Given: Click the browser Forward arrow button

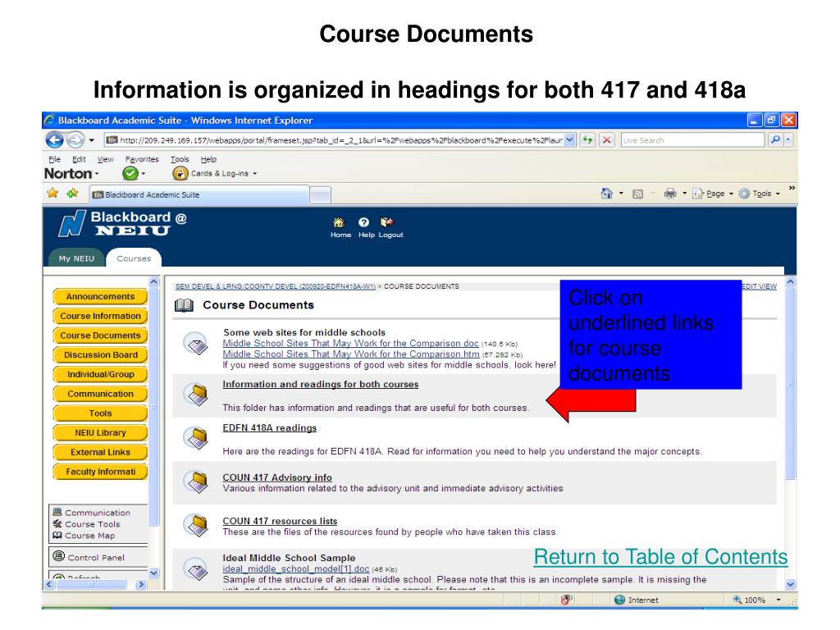Looking at the screenshot, I should [x=75, y=140].
